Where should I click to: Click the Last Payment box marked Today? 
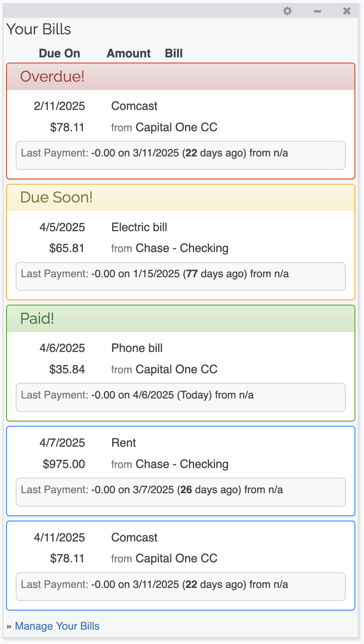click(x=181, y=397)
